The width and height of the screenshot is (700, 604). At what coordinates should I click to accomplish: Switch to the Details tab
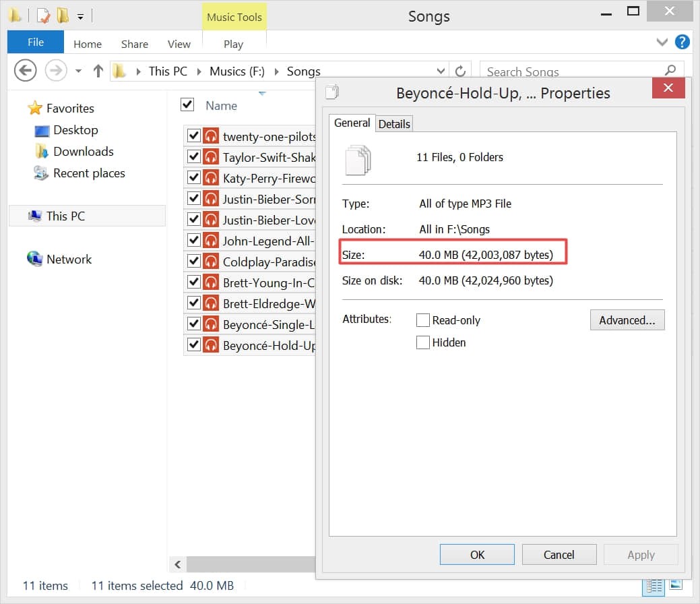click(394, 123)
